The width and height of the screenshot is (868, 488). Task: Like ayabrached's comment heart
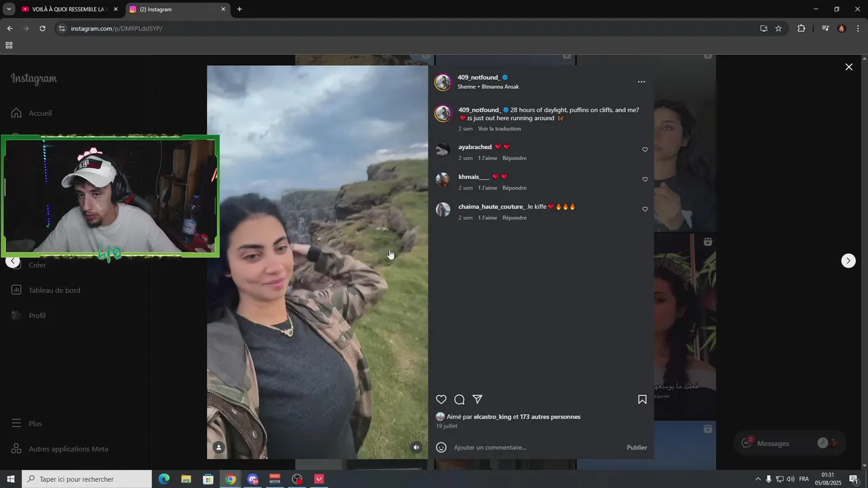pos(645,150)
